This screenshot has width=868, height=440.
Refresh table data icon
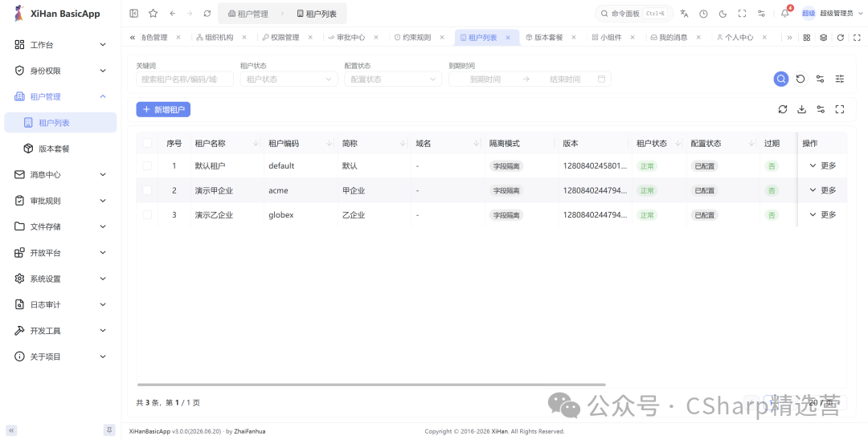point(782,109)
